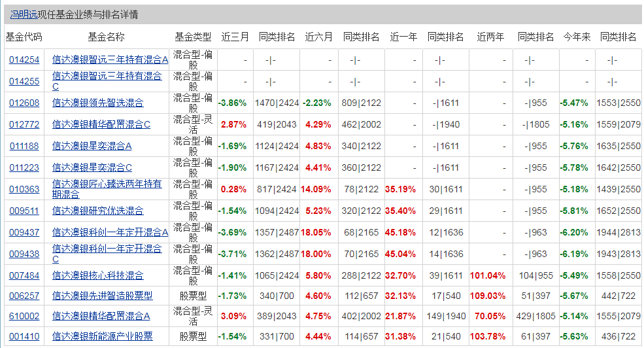Click 信达澳银新能源产业股票 fund name
The width and height of the screenshot is (644, 348).
(x=102, y=337)
